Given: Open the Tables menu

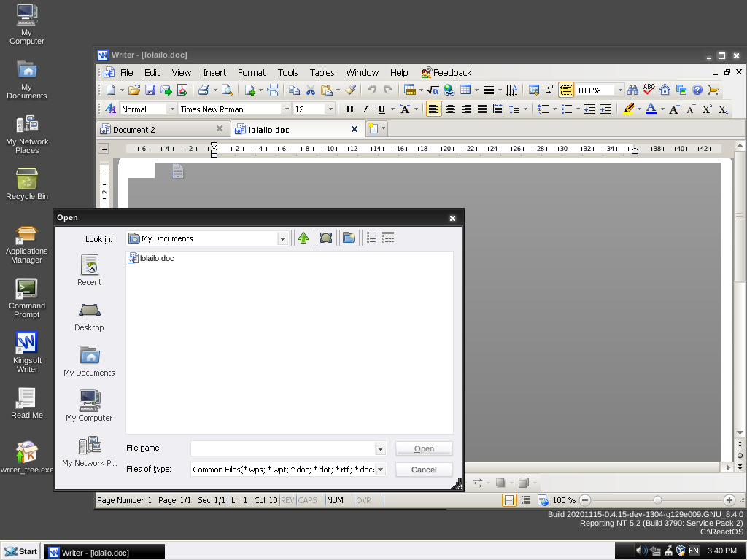Looking at the screenshot, I should pyautogui.click(x=322, y=72).
